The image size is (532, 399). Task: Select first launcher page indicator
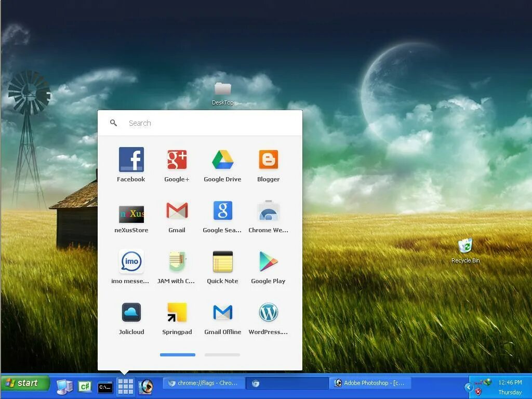coord(178,354)
